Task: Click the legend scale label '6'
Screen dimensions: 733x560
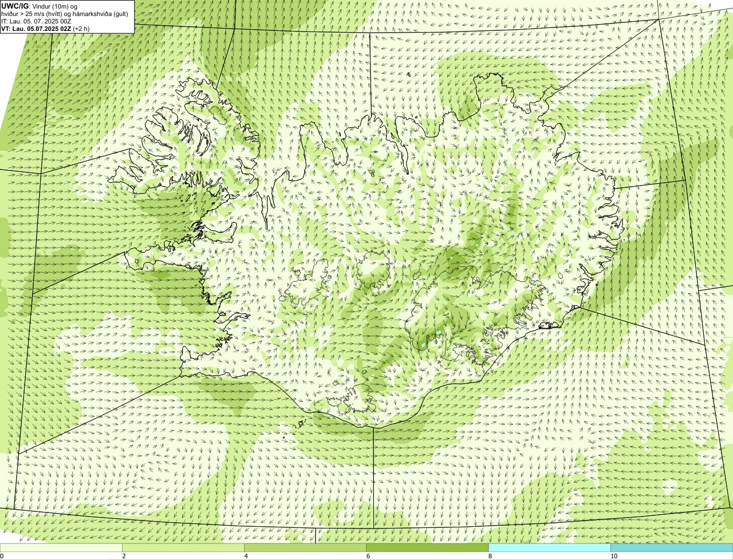Action: tap(368, 556)
